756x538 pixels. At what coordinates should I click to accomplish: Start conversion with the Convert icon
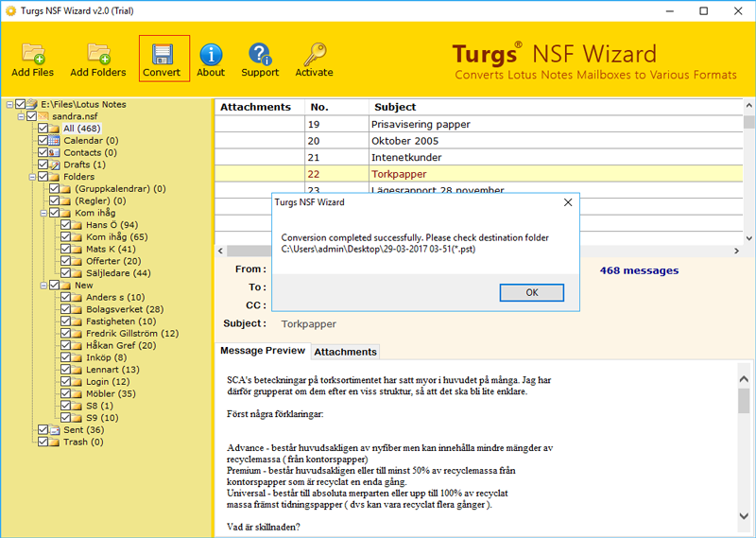click(x=163, y=54)
